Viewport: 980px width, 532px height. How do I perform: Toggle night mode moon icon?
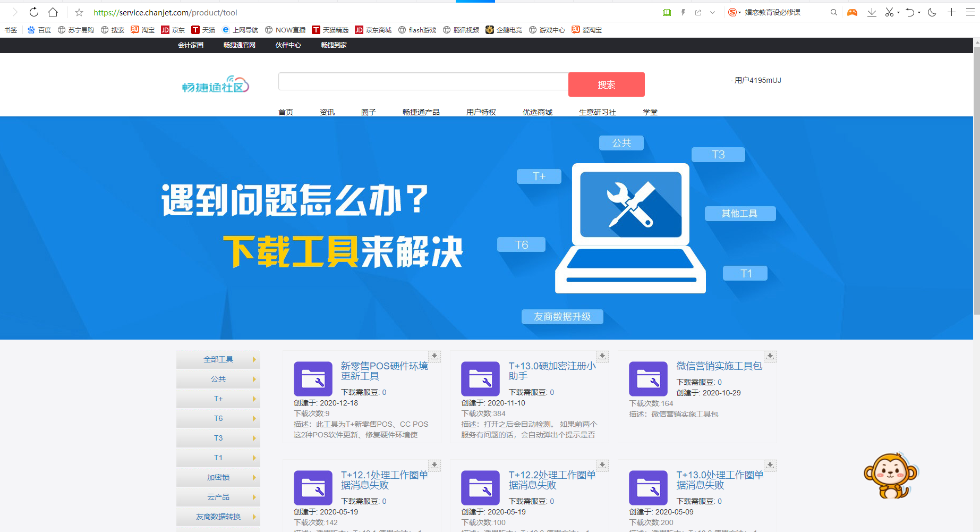932,12
